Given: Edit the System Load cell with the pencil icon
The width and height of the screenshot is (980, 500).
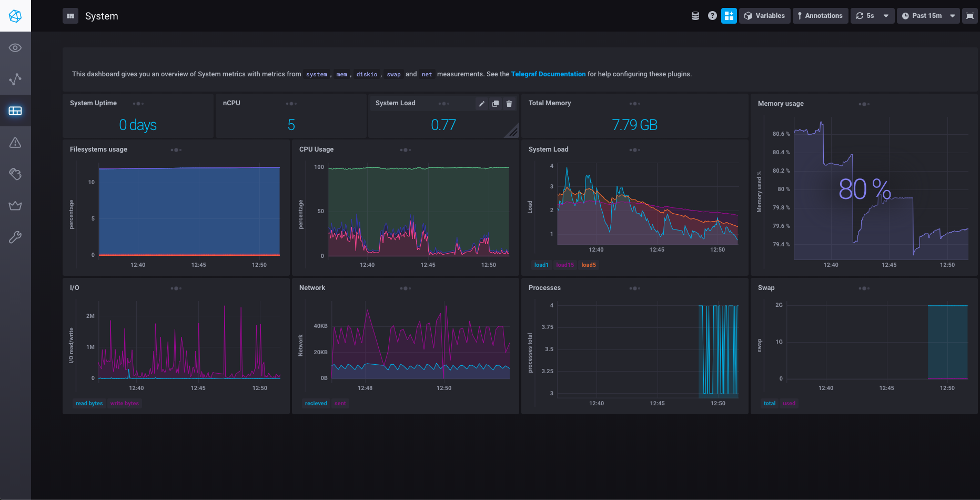Looking at the screenshot, I should click(481, 104).
